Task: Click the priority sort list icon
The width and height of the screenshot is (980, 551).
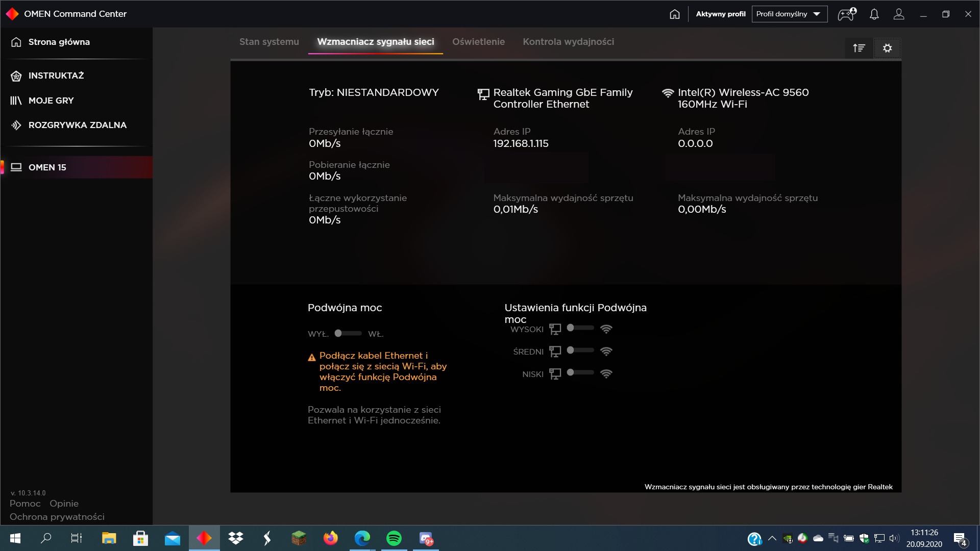Action: [x=859, y=48]
